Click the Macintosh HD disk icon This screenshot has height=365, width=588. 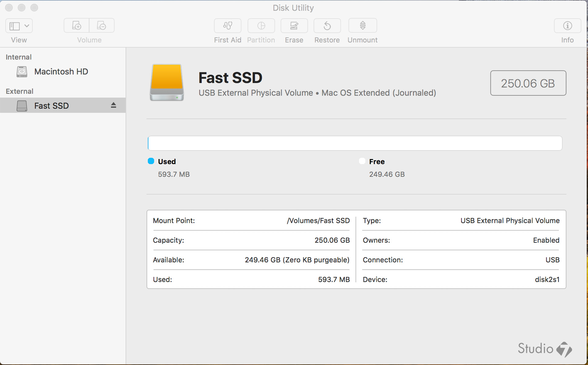[22, 72]
